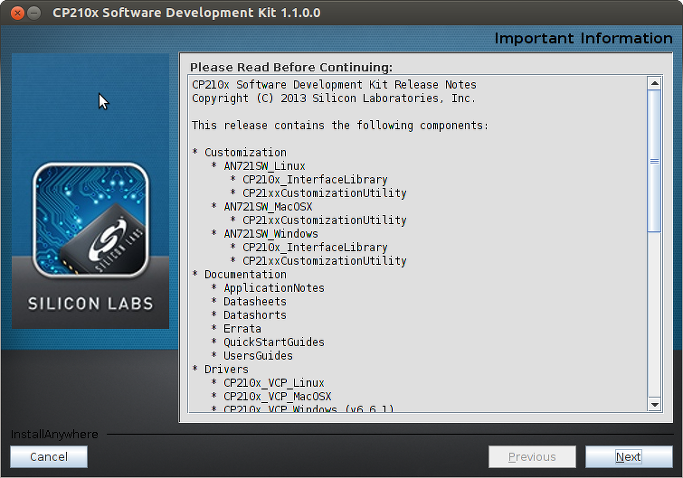Click the 'Important Information' header title
683x478 pixels.
click(583, 38)
